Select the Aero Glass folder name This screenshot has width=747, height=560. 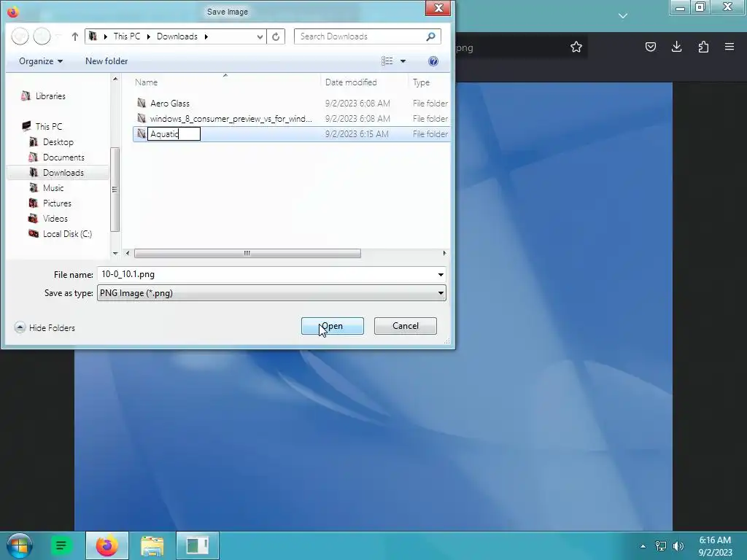[169, 103]
